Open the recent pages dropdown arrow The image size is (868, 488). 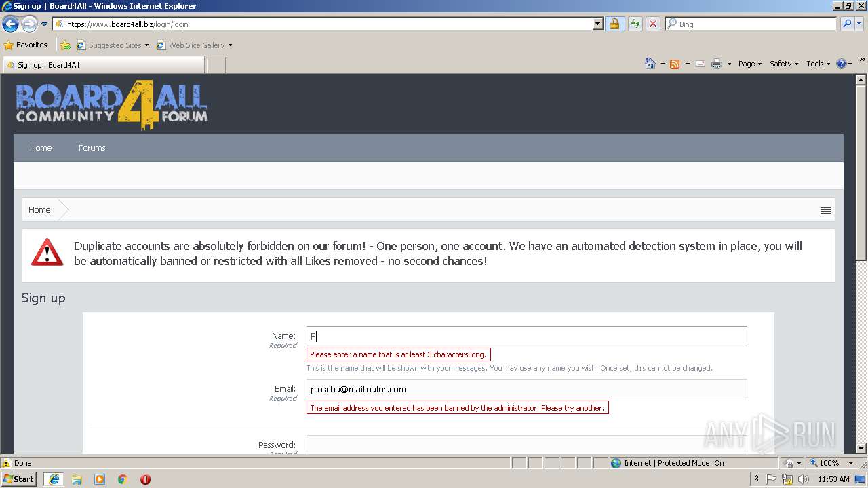point(45,24)
